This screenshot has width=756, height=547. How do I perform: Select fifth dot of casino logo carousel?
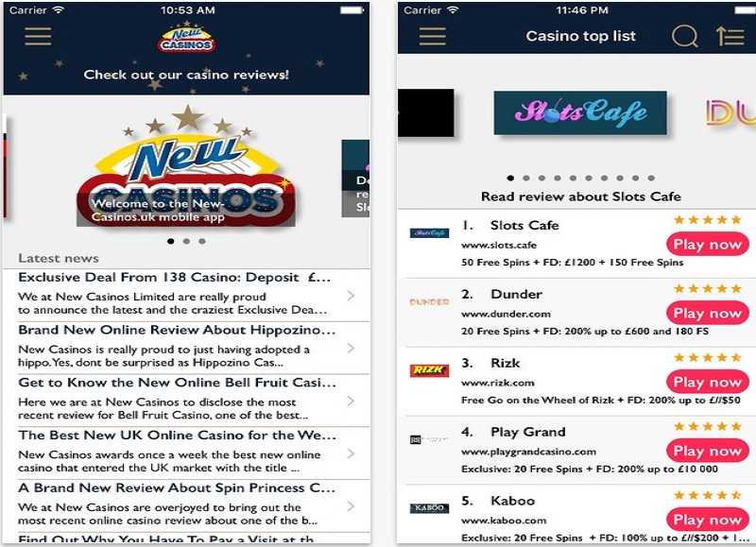(573, 179)
